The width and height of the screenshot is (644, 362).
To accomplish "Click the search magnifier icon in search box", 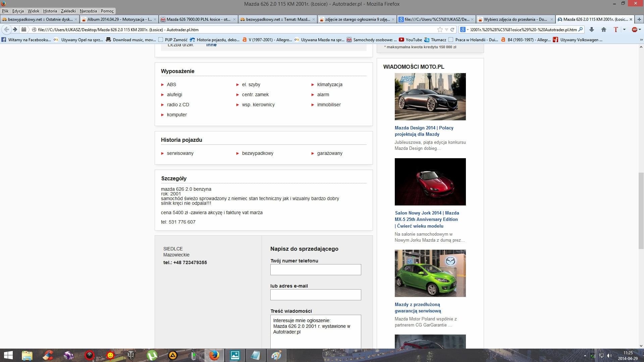I will point(581,29).
